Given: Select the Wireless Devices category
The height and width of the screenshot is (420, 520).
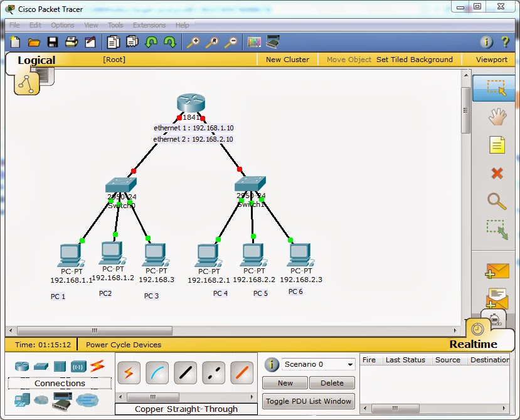Looking at the screenshot, I should pos(78,367).
